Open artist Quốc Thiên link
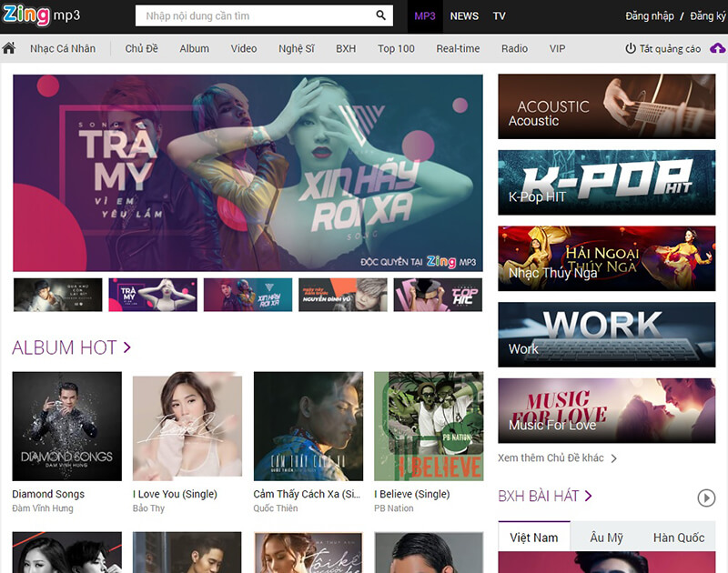 [276, 508]
